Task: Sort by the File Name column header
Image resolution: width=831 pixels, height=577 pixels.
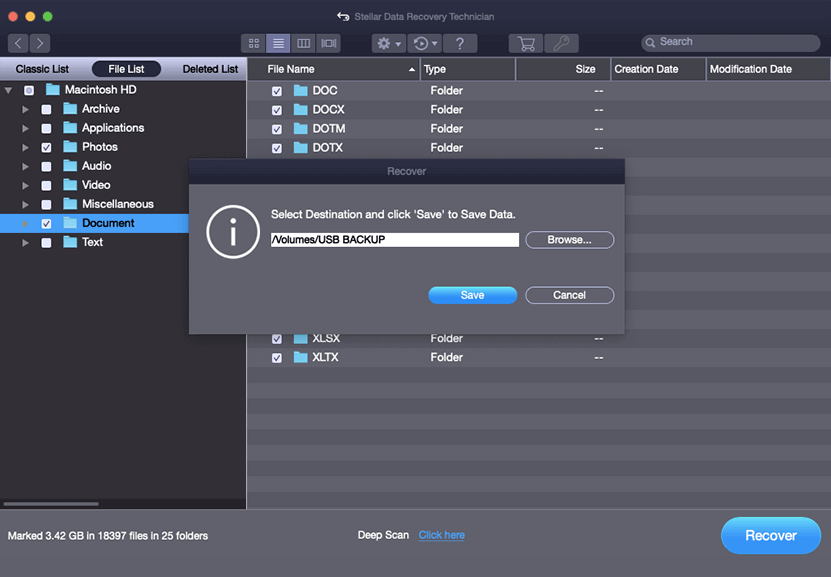Action: click(334, 69)
